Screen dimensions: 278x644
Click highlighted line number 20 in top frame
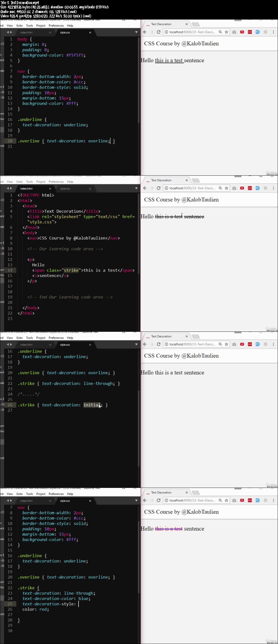[x=10, y=141]
